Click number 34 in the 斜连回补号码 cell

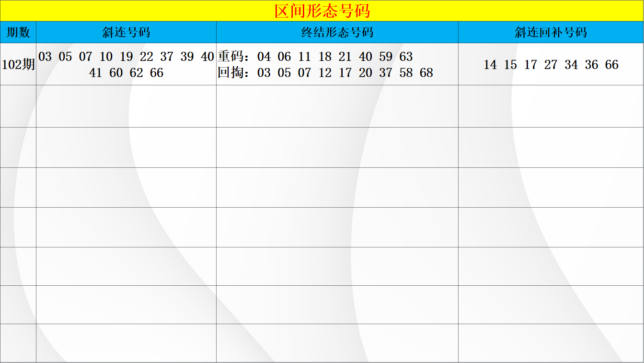(x=571, y=65)
